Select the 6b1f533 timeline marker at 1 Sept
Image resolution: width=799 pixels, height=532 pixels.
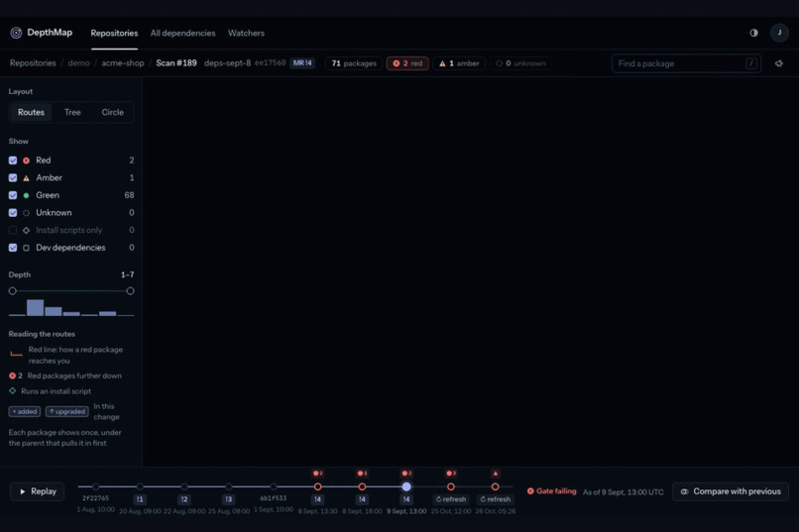point(274,486)
